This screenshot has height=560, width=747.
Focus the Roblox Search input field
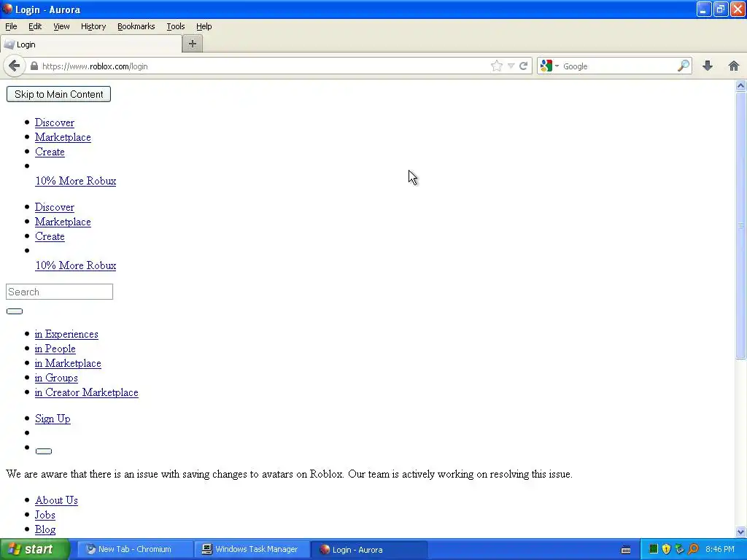tap(60, 292)
